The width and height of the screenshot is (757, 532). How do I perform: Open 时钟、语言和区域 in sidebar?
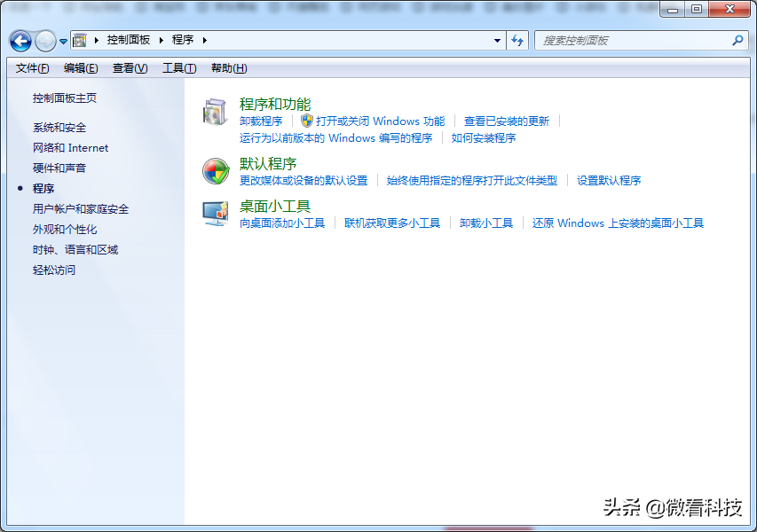tap(75, 249)
